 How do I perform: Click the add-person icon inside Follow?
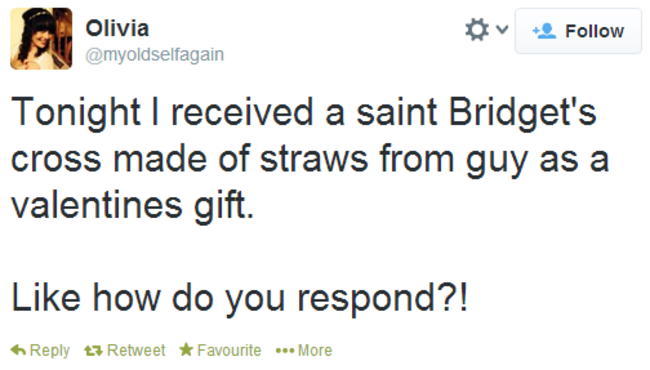pyautogui.click(x=544, y=31)
